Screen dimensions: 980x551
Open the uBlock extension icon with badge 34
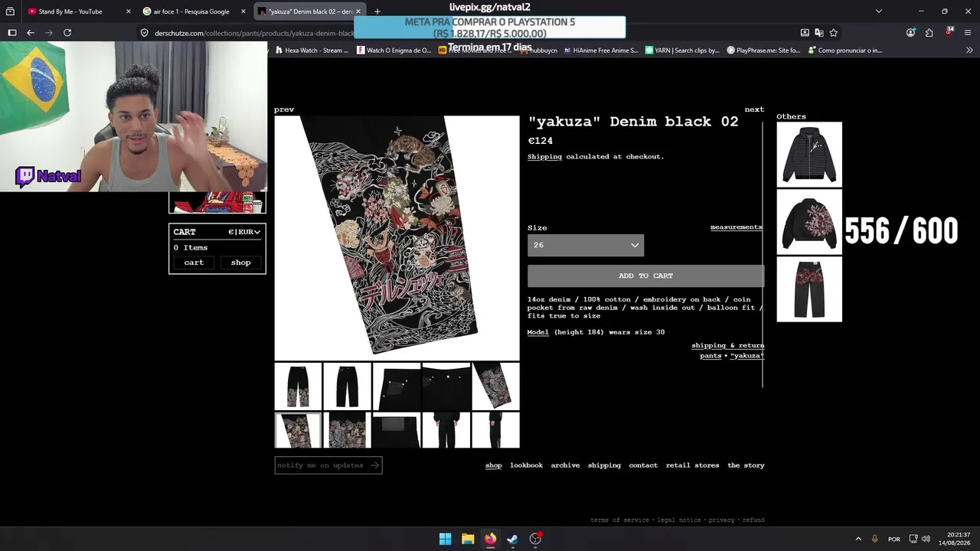[949, 32]
